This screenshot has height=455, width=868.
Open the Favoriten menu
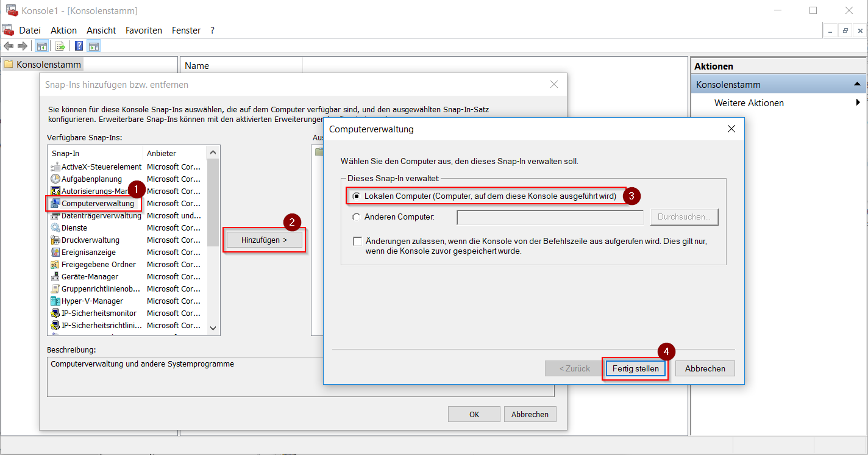144,30
